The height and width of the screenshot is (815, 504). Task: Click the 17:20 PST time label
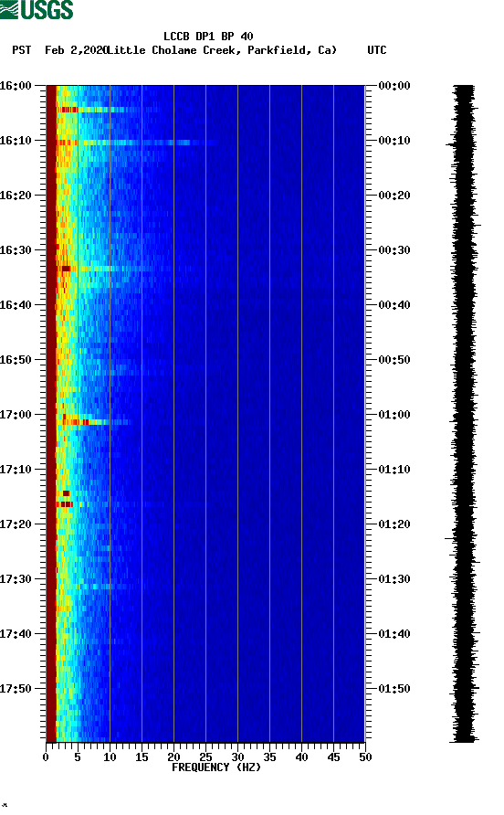[x=16, y=524]
